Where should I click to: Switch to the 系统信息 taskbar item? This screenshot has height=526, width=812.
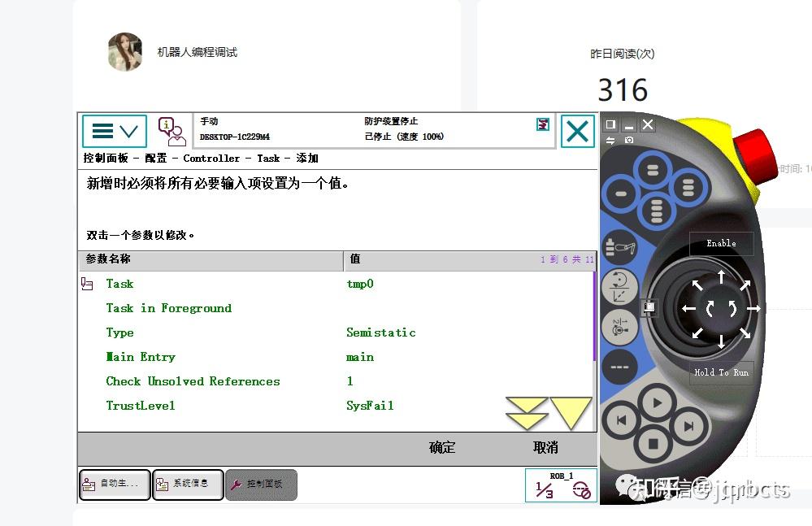188,485
